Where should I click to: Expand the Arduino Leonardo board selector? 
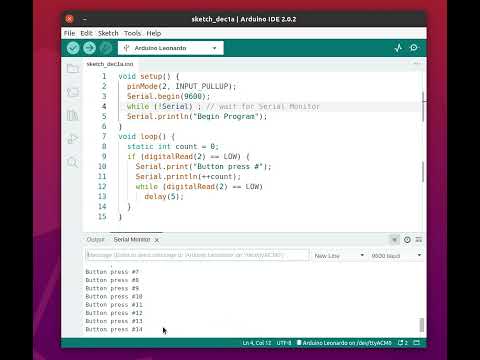click(x=171, y=48)
